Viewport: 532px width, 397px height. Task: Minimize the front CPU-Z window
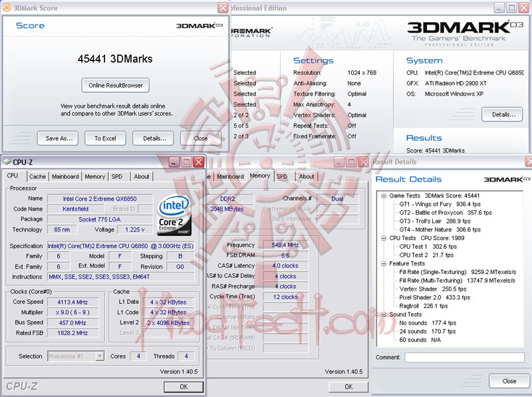click(x=174, y=162)
